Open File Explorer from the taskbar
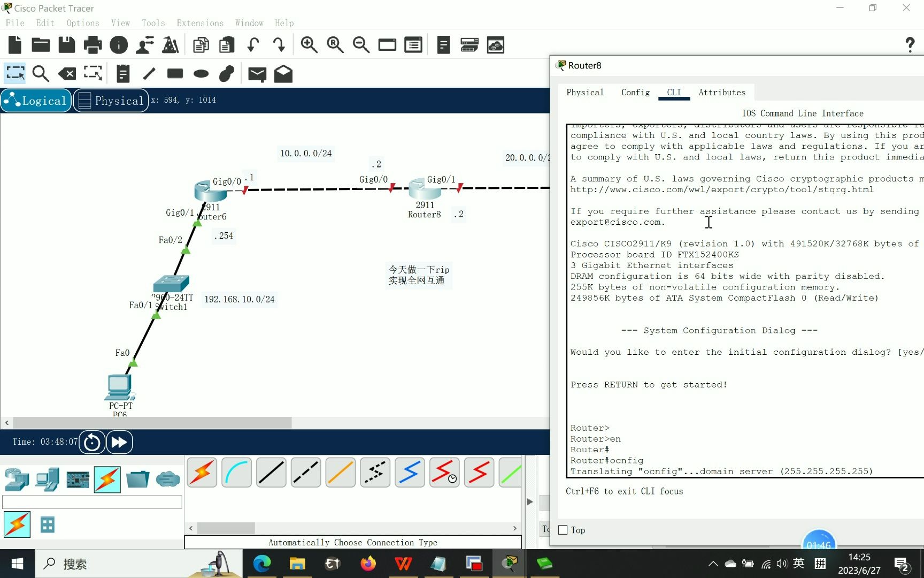 (x=297, y=564)
